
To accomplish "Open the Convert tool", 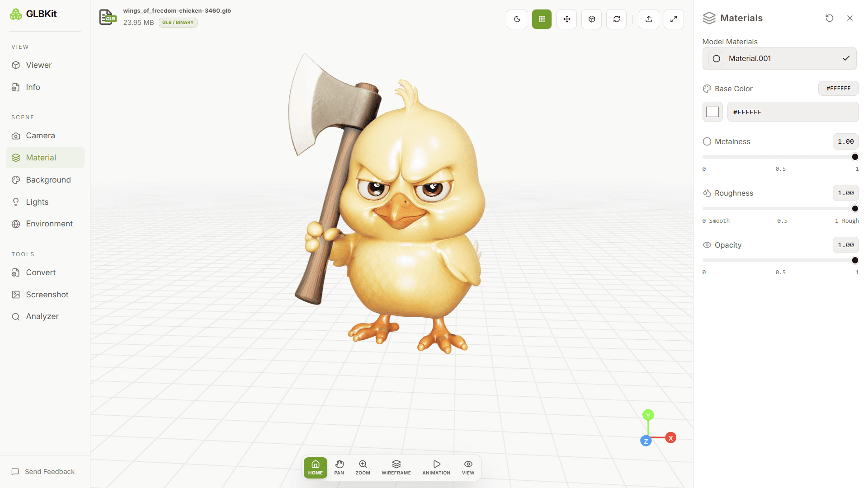I will pyautogui.click(x=45, y=272).
